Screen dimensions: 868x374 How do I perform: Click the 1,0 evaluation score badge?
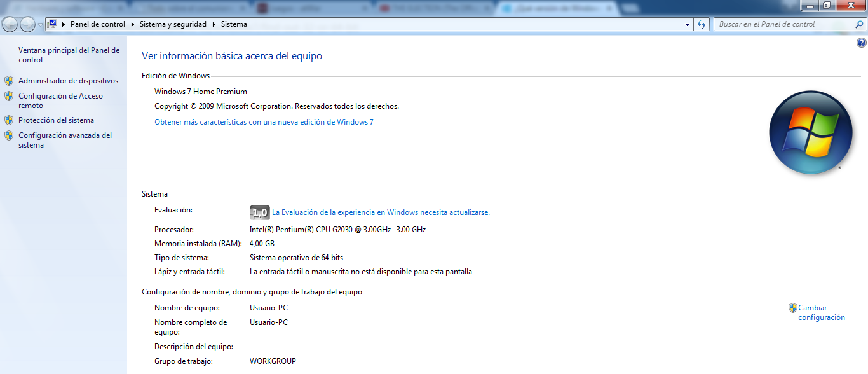260,213
